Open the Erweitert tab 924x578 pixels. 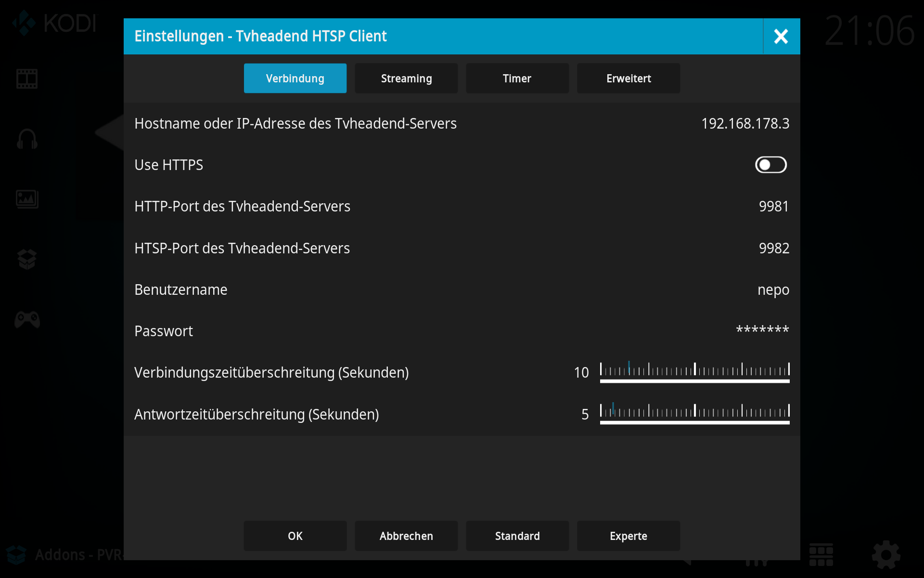point(629,78)
